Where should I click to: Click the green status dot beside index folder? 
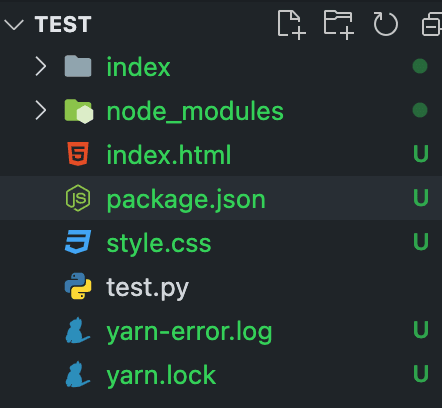[x=420, y=66]
